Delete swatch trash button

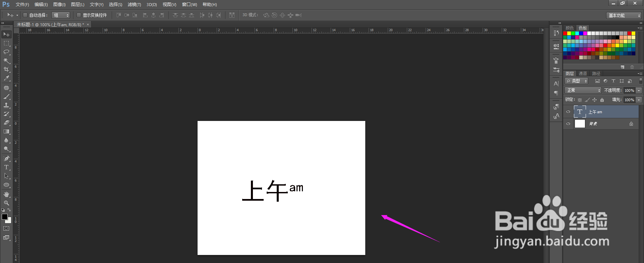click(x=632, y=67)
